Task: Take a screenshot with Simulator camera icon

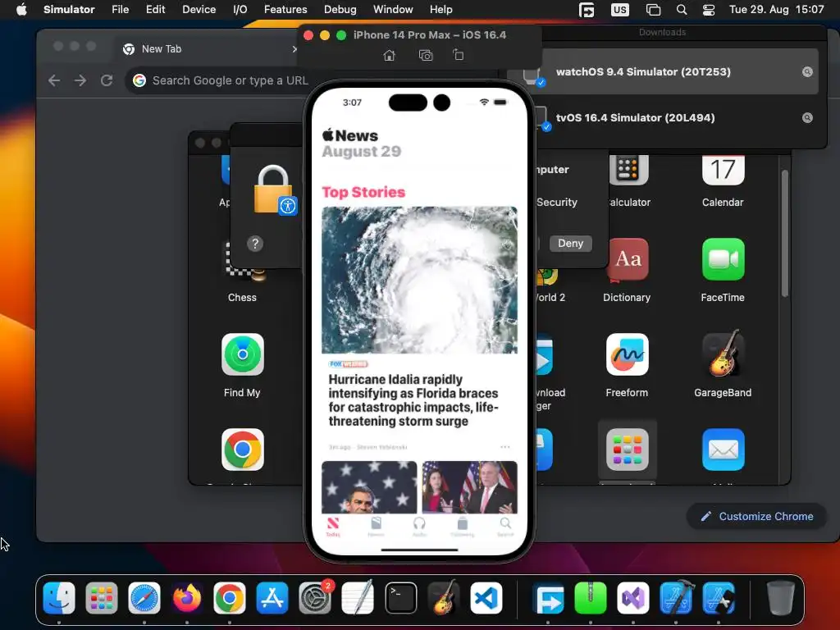Action: [426, 55]
